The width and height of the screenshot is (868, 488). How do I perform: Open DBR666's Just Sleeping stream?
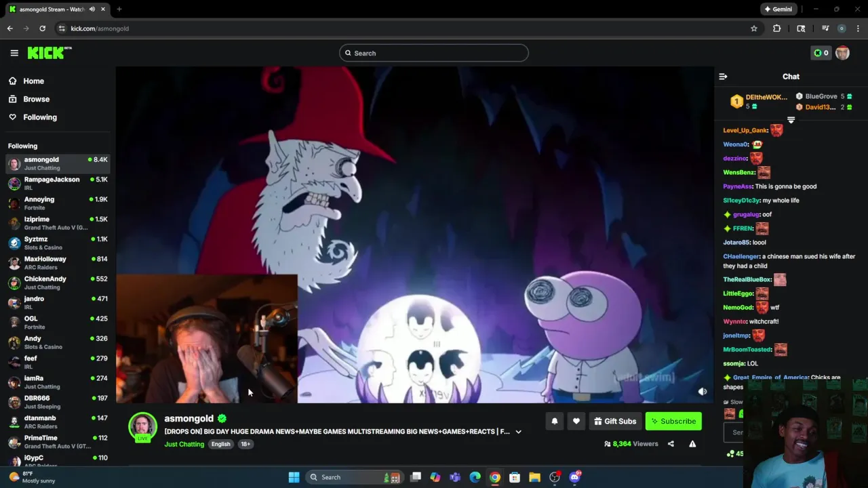58,402
